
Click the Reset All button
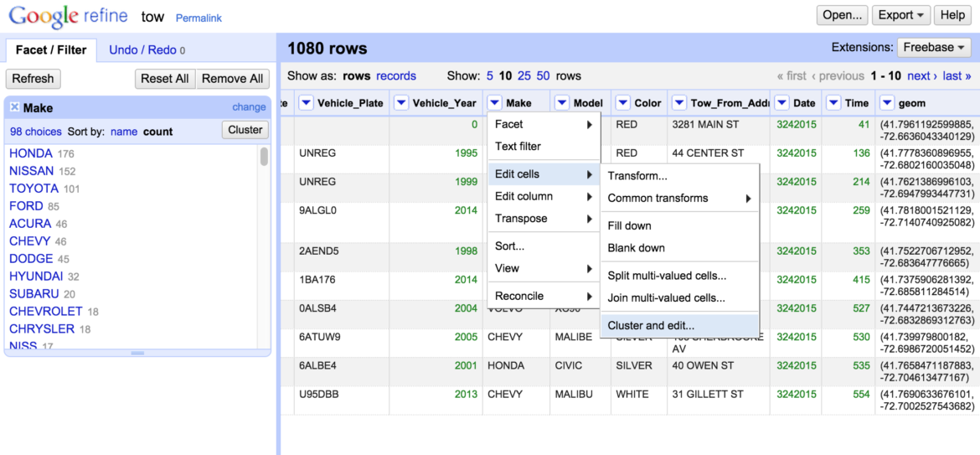coord(165,79)
